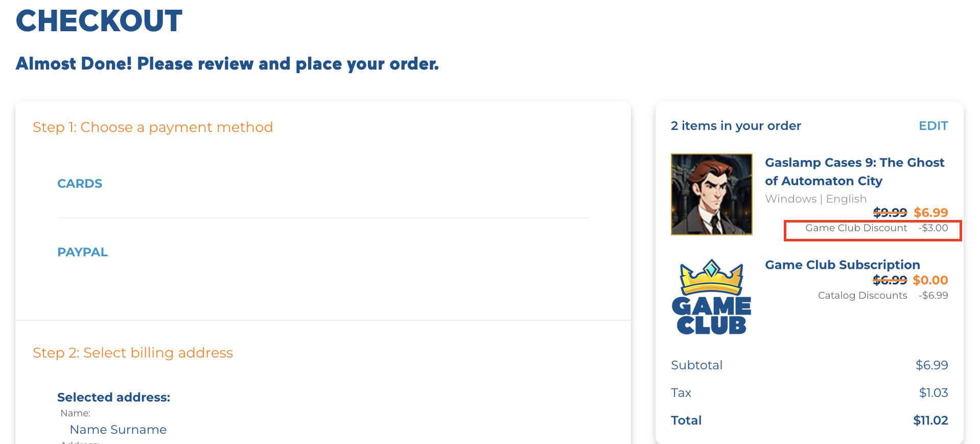Click the Step 1 payment method heading
The image size is (980, 444).
[153, 127]
